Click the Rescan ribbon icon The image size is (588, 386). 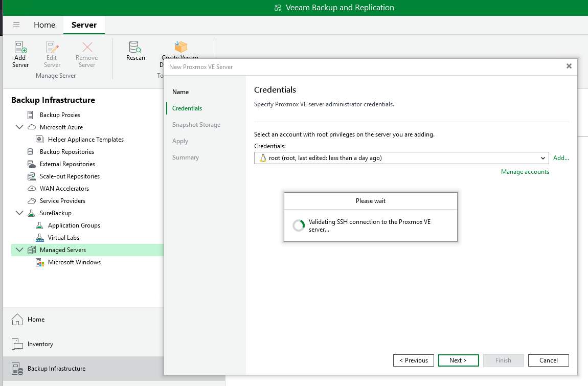pos(135,47)
